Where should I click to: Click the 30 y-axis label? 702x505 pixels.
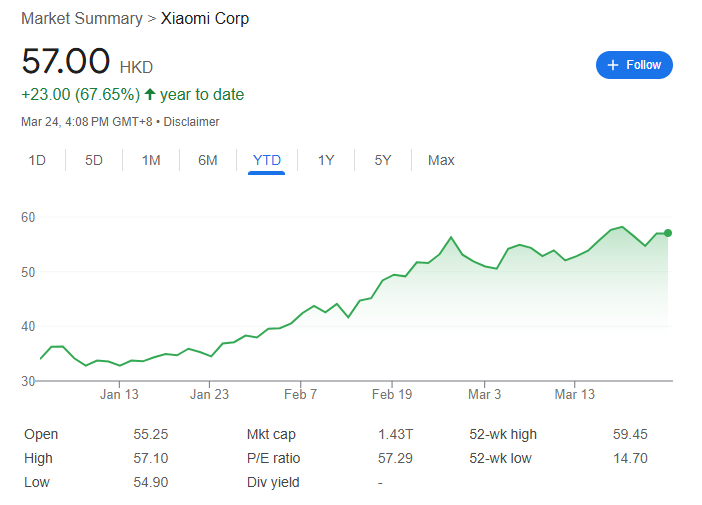coord(28,381)
